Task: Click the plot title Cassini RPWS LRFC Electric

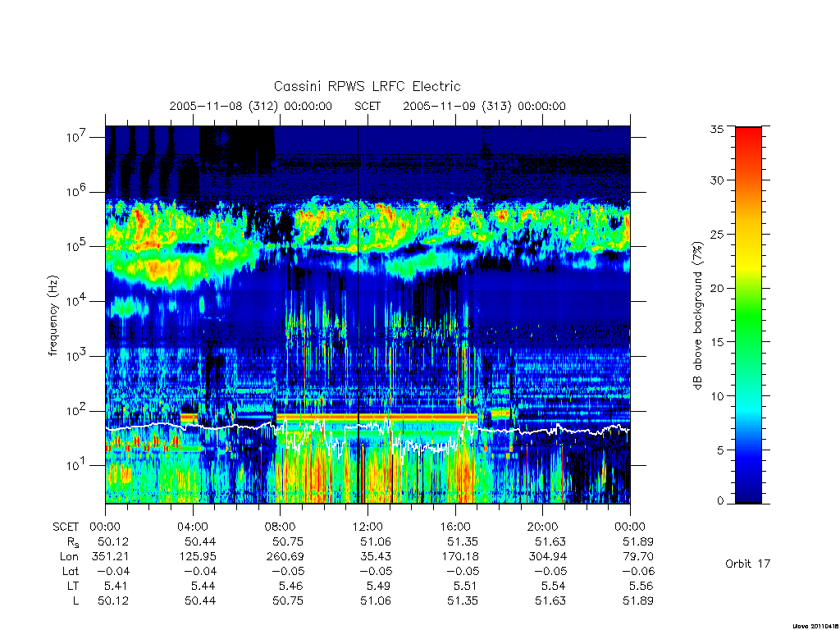Action: tap(367, 86)
